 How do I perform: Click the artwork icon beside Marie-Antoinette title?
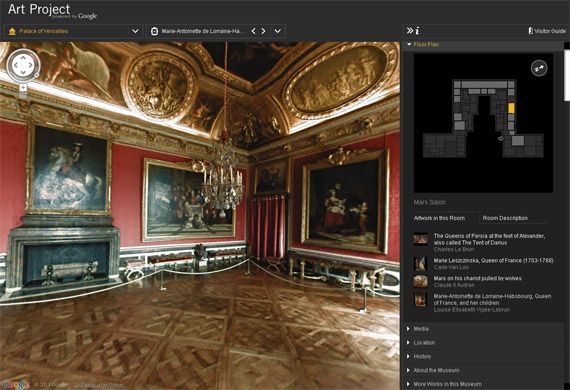[x=154, y=31]
